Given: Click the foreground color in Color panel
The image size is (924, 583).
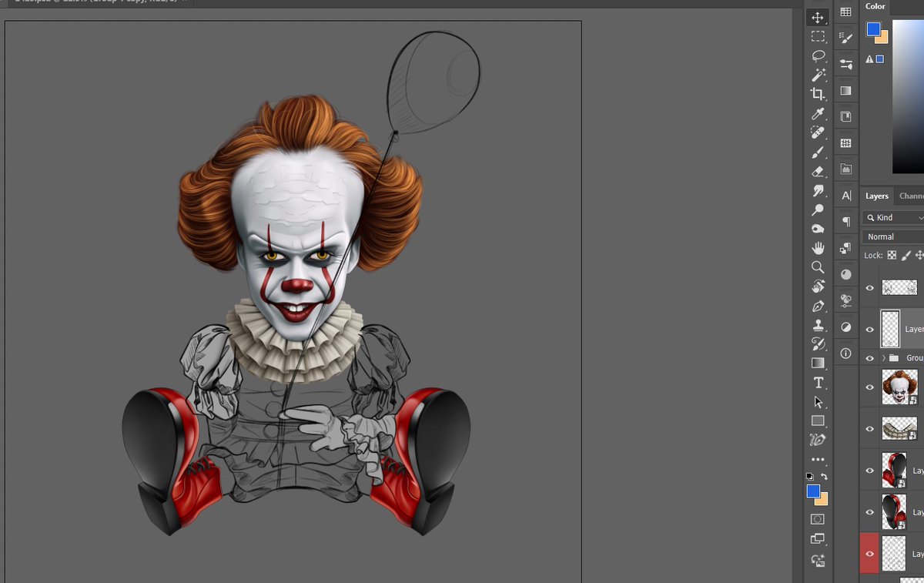Looking at the screenshot, I should [873, 29].
